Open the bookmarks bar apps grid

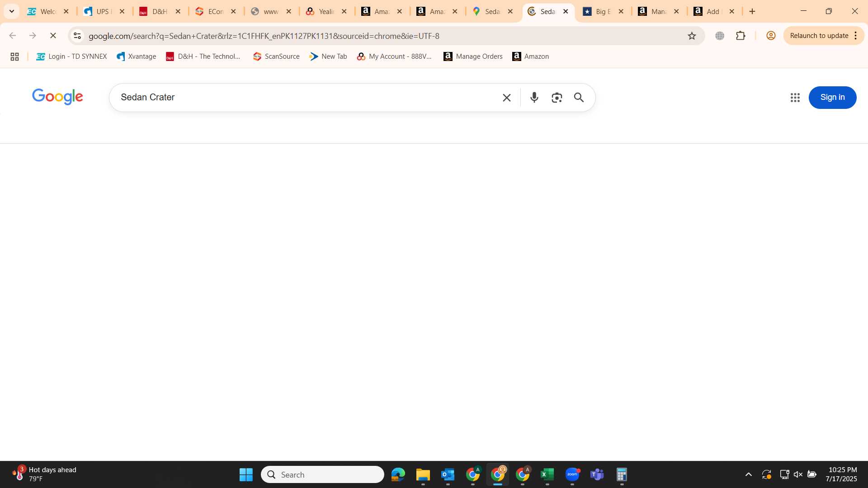(14, 56)
